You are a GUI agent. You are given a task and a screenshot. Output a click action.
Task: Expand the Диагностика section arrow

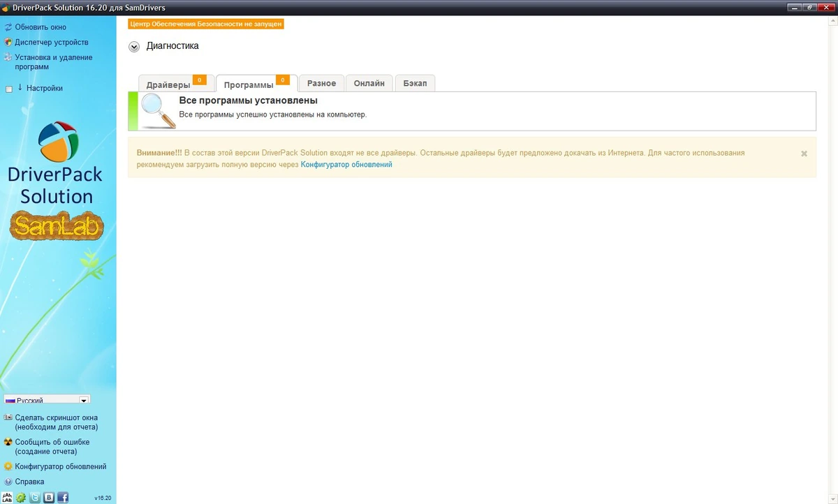(x=134, y=47)
